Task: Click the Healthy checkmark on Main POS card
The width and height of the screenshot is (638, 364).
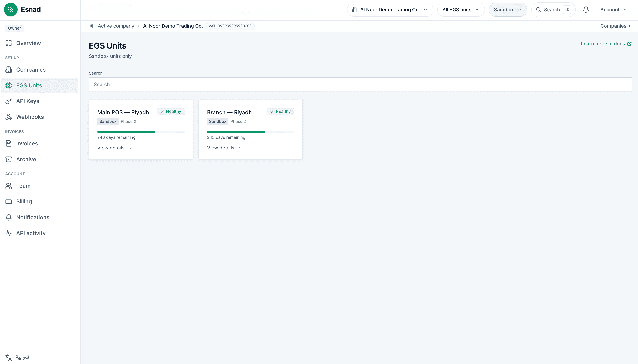Action: (162, 112)
